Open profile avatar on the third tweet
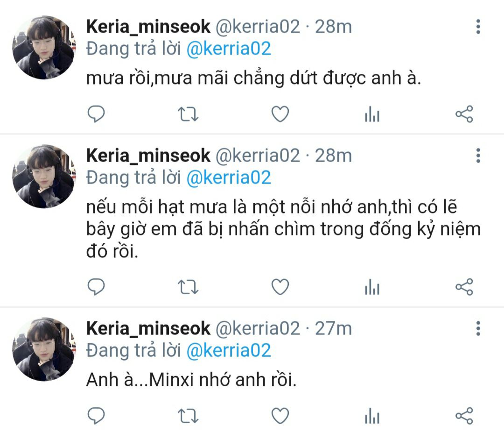 [43, 349]
